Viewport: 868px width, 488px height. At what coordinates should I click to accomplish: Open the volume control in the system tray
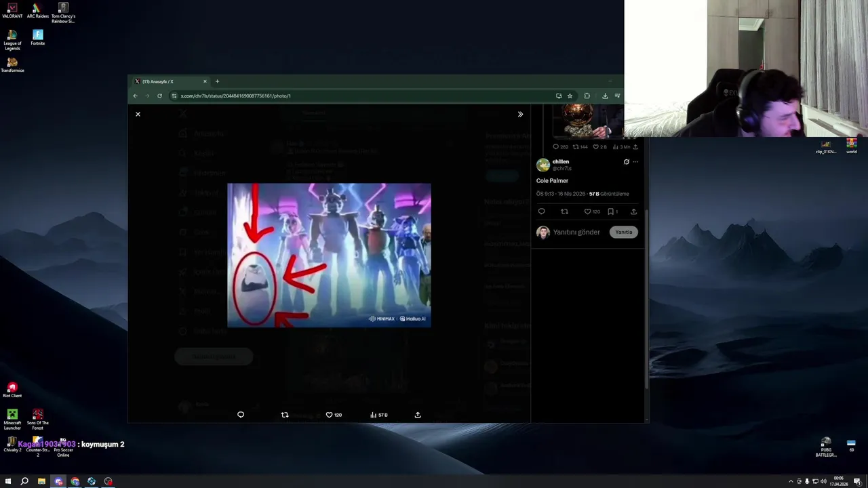click(x=823, y=481)
